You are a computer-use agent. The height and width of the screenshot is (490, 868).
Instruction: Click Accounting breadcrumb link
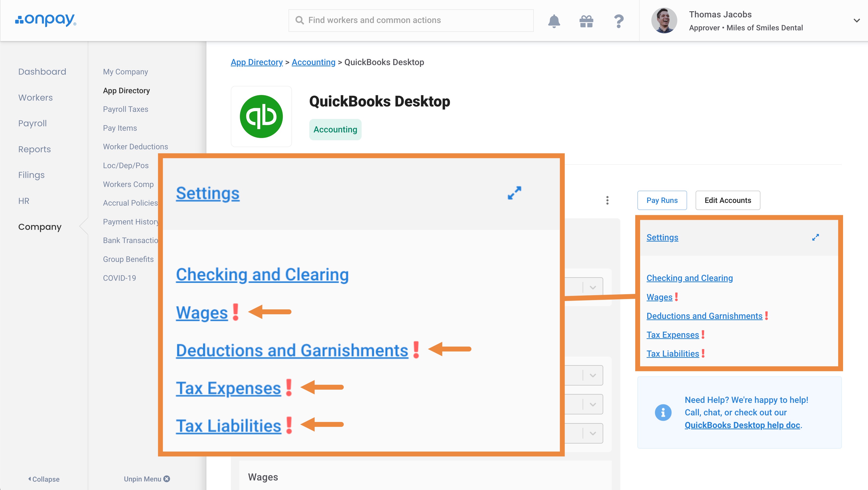(313, 62)
